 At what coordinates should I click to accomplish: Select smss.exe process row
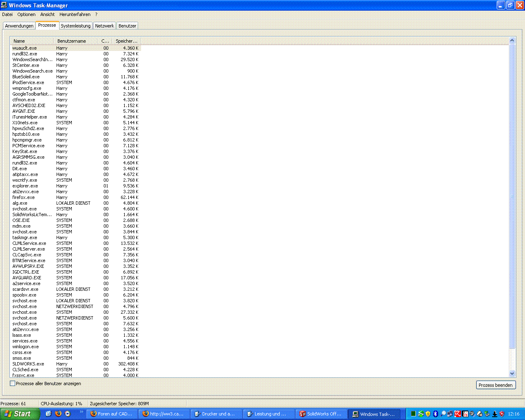[x=75, y=358]
